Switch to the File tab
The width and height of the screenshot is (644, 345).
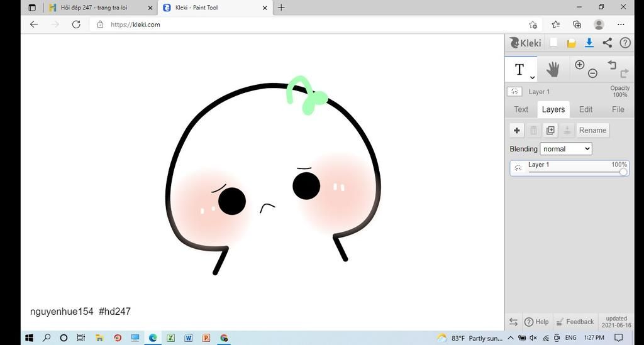[x=618, y=109]
